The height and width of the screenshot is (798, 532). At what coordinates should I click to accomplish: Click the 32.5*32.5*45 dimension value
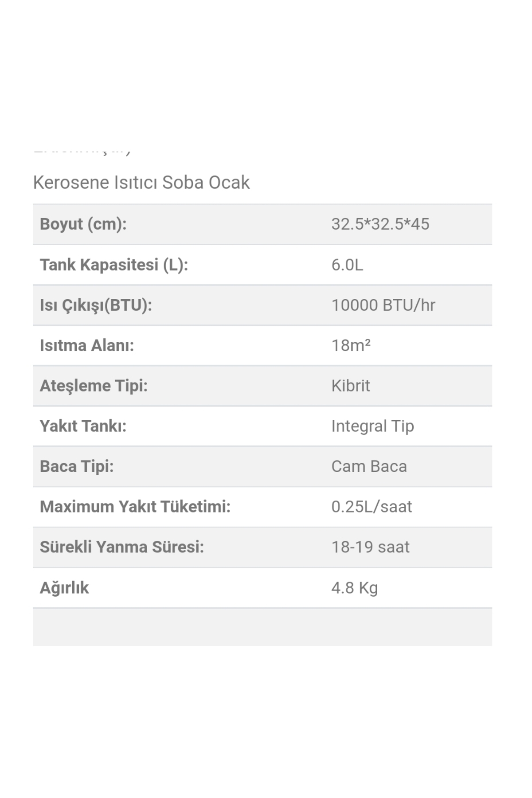pos(380,224)
